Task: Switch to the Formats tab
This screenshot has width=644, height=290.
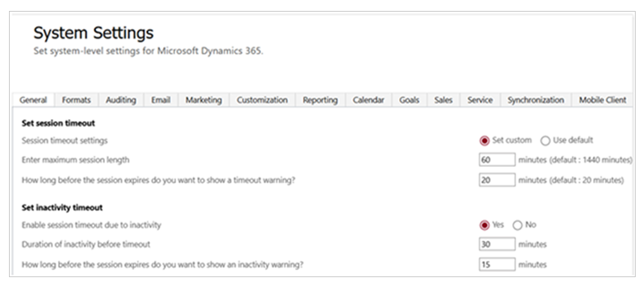Action: [x=76, y=100]
